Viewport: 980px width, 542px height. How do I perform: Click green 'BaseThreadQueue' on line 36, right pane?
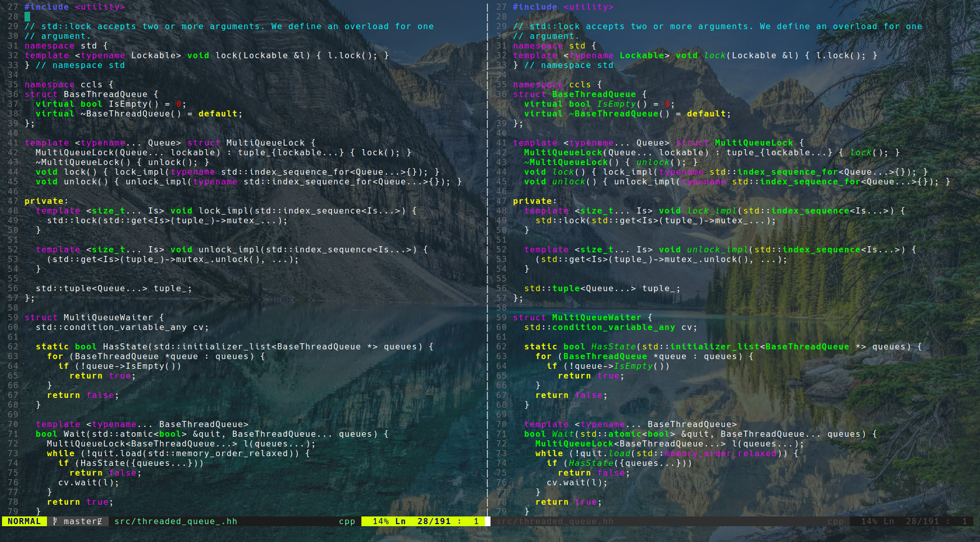[594, 94]
